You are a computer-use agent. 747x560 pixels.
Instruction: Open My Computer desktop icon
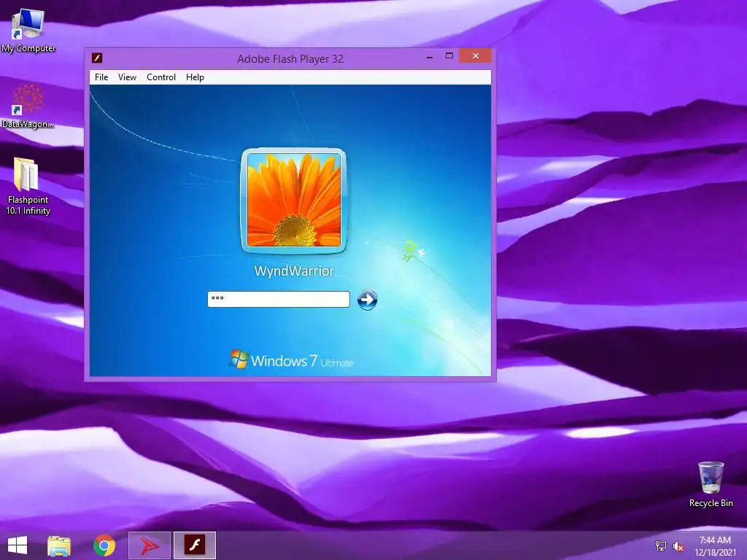point(28,31)
